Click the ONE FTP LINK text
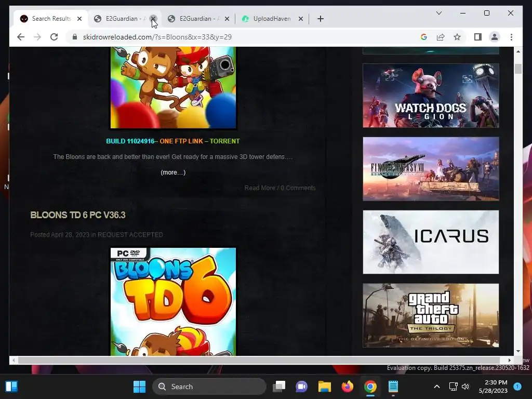The image size is (532, 399). (181, 141)
